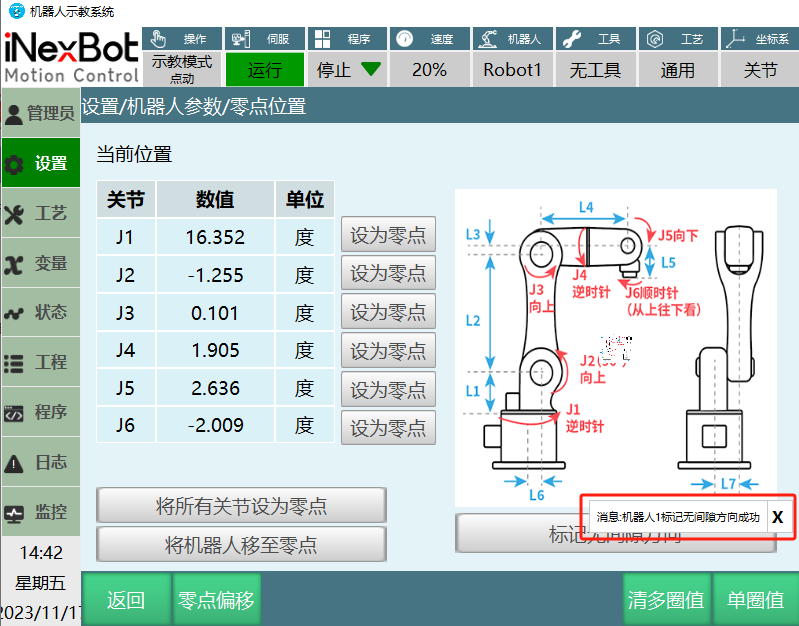
Task: Expand the 停止 dropdown arrow
Action: click(371, 70)
